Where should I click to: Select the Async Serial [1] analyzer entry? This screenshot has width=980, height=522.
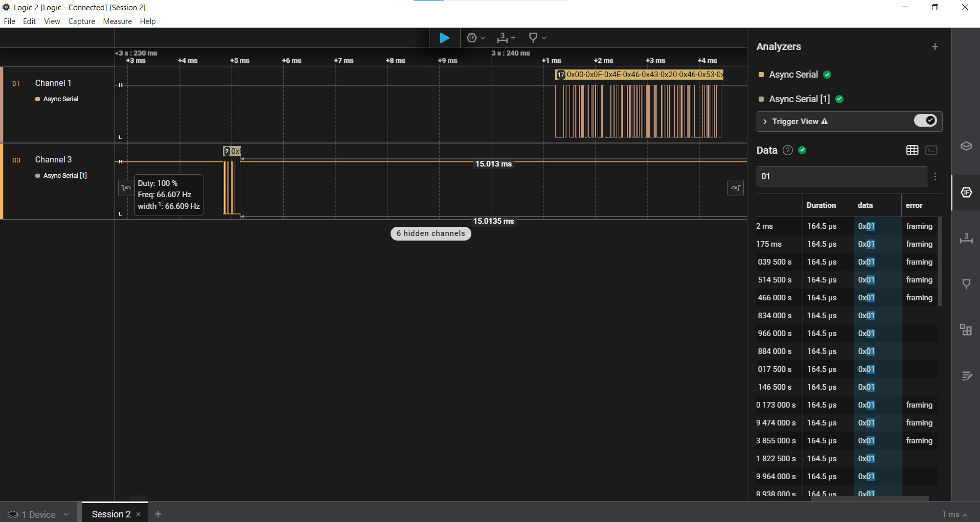coord(799,99)
